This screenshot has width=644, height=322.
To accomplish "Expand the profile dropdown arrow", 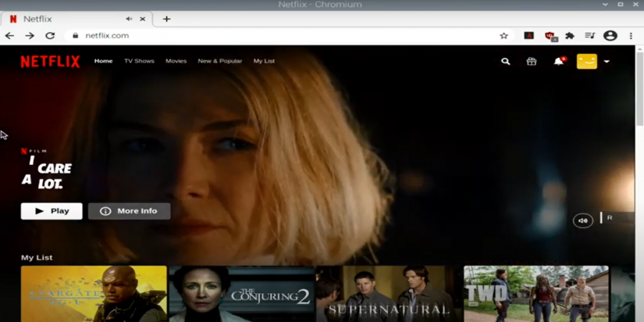I will click(607, 61).
